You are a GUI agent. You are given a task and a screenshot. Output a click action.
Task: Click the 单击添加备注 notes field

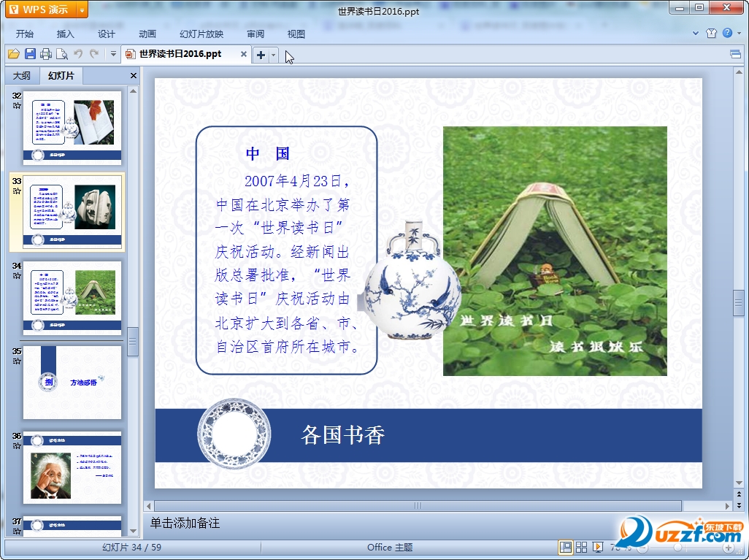185,523
